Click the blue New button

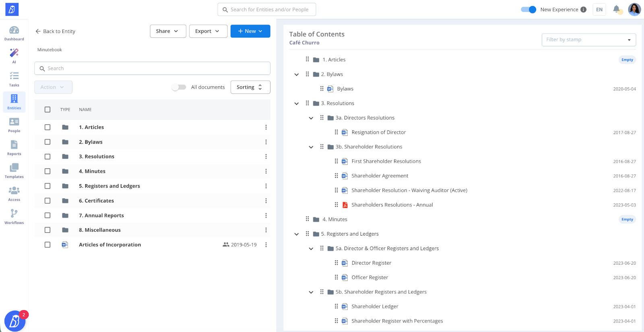coord(250,31)
